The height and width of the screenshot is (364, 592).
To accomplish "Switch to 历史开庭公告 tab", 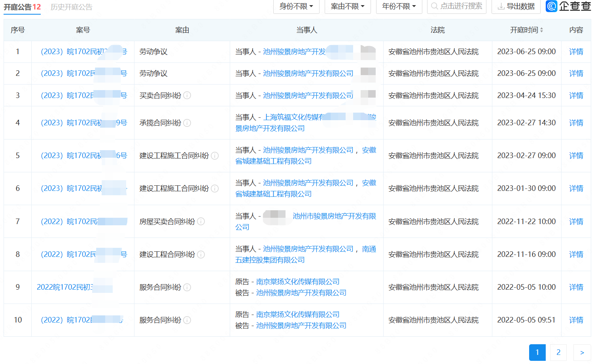I will click(x=72, y=7).
